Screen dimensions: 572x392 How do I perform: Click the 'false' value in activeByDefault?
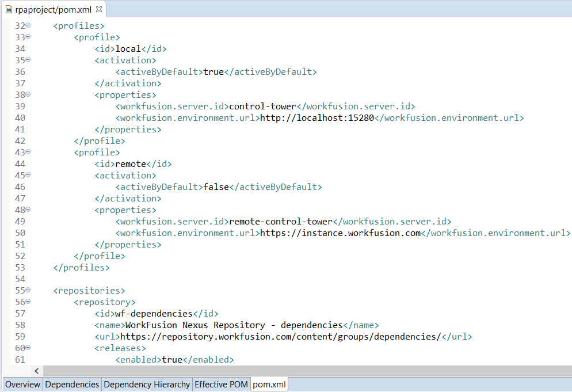coord(216,187)
